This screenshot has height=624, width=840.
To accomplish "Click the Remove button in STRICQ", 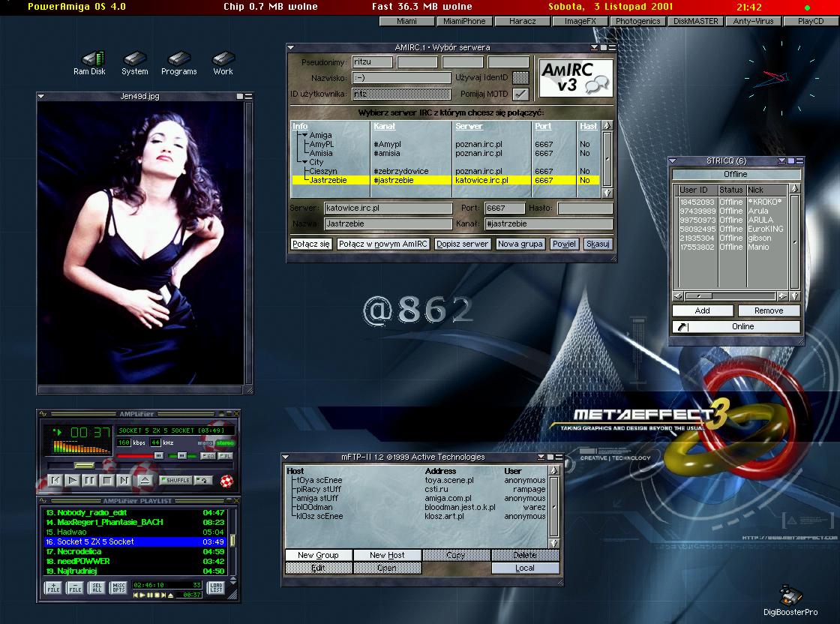I will tap(769, 310).
